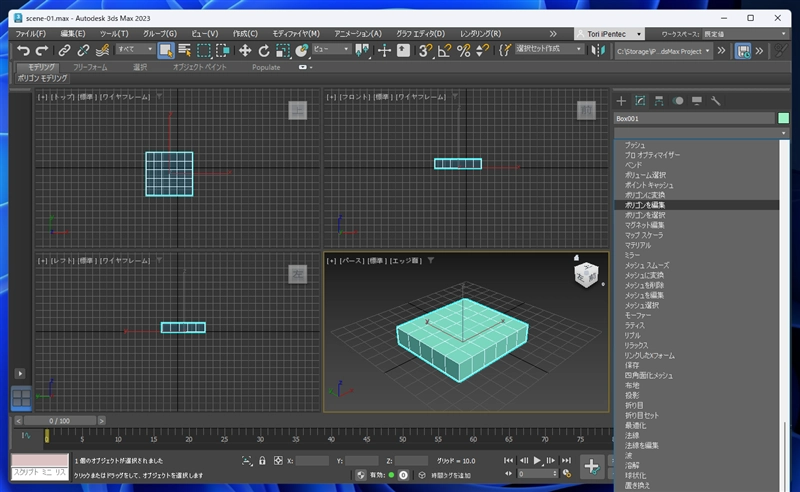Viewport: 800px width, 492px height.
Task: Click the Play Animation button
Action: click(537, 460)
